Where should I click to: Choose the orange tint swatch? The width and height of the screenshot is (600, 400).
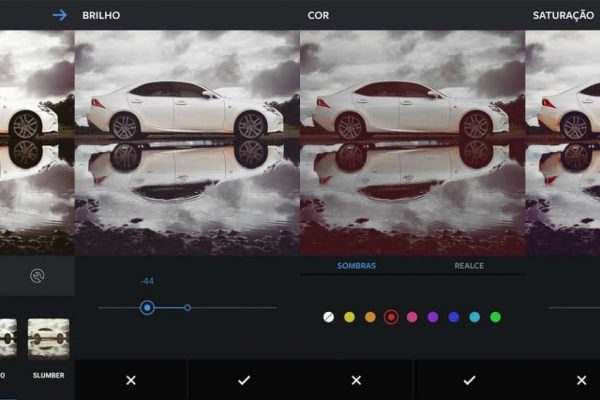click(x=370, y=317)
